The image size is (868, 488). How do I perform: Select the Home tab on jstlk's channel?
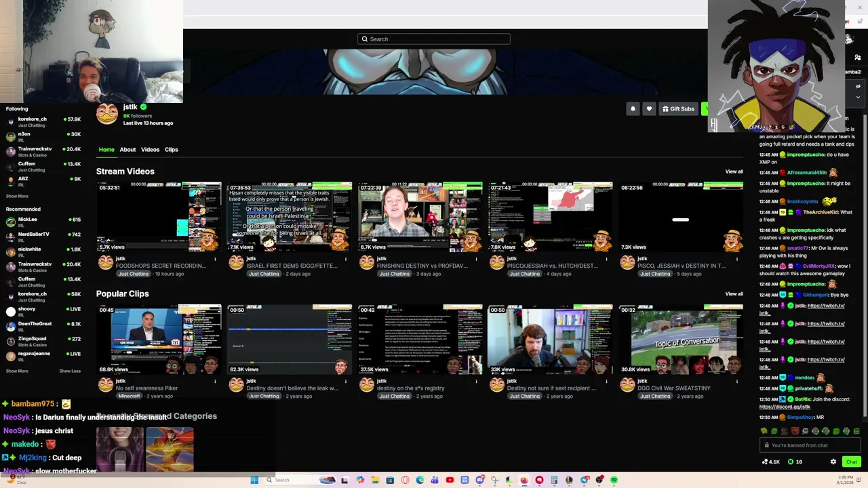tap(106, 150)
